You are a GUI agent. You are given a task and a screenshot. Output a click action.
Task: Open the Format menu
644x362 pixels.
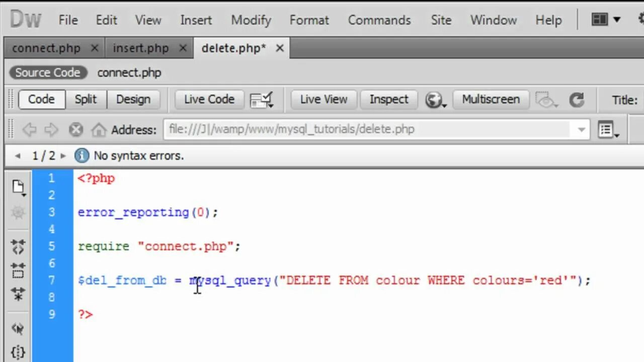pyautogui.click(x=309, y=20)
